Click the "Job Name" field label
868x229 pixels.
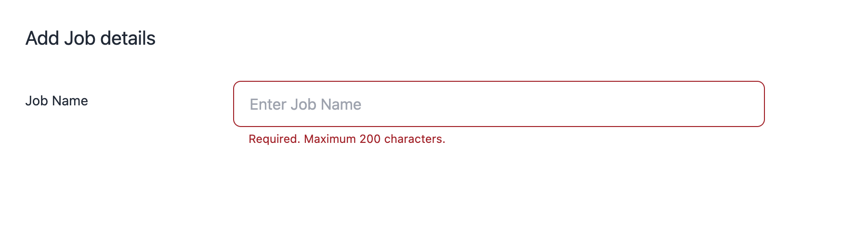[x=56, y=101]
